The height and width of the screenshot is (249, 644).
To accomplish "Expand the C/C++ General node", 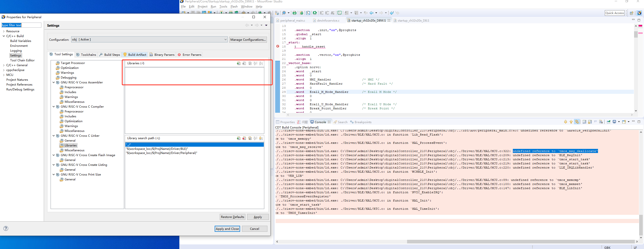I will (4, 65).
